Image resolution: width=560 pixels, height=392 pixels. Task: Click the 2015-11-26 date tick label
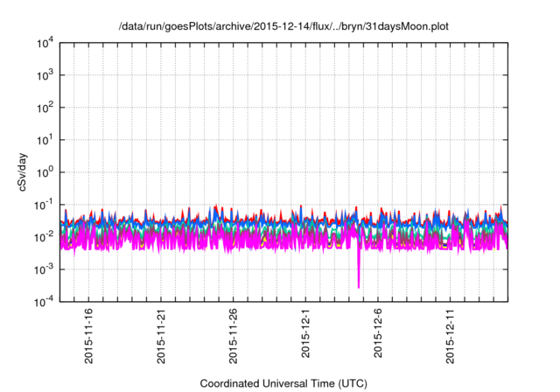(x=233, y=336)
